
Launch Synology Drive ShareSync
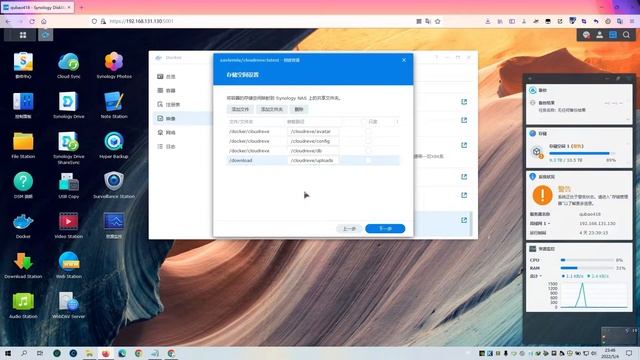point(69,147)
